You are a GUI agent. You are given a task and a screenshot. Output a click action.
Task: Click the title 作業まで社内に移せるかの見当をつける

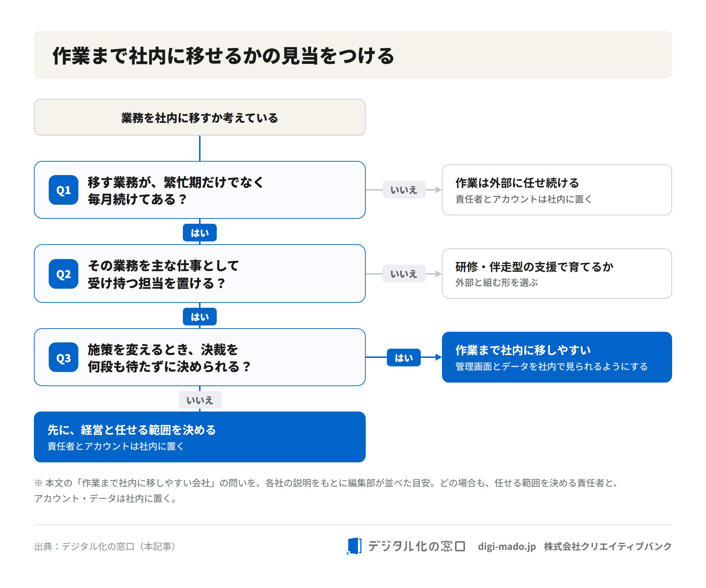click(x=223, y=56)
